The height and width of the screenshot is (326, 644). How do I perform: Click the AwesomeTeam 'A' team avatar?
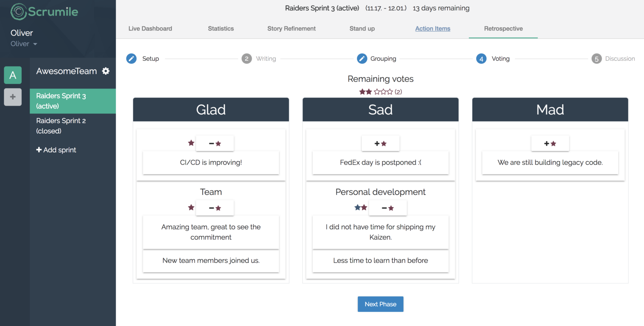click(13, 75)
